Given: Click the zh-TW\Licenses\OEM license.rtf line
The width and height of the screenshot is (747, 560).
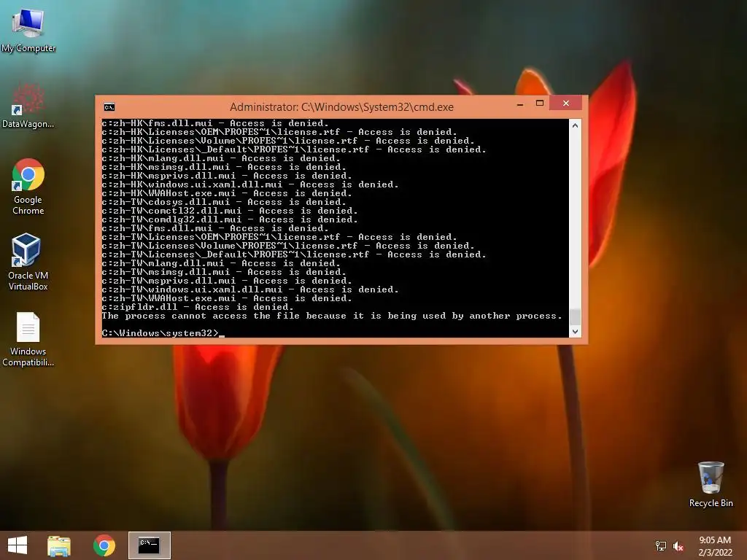Looking at the screenshot, I should tap(279, 237).
